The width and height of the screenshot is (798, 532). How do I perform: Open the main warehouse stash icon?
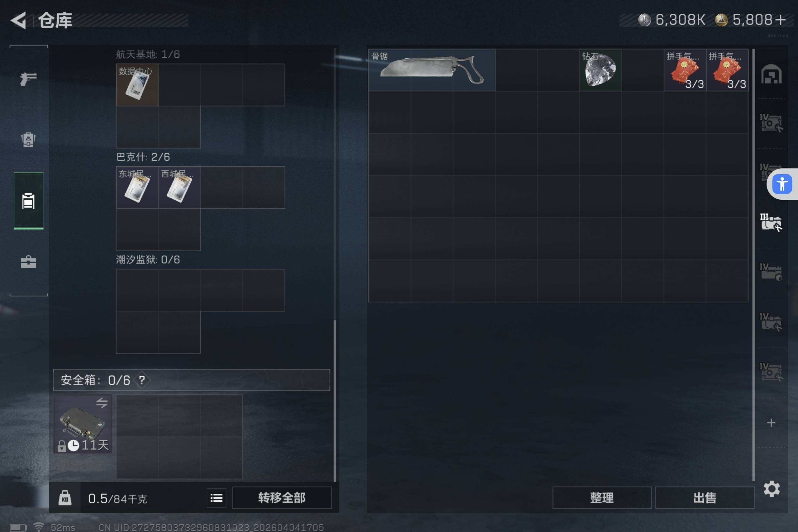point(771,74)
